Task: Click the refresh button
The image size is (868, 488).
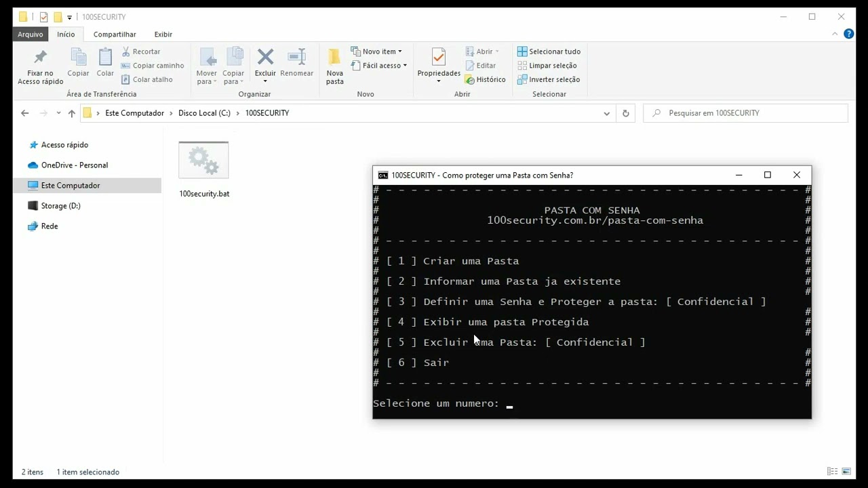Action: point(626,113)
